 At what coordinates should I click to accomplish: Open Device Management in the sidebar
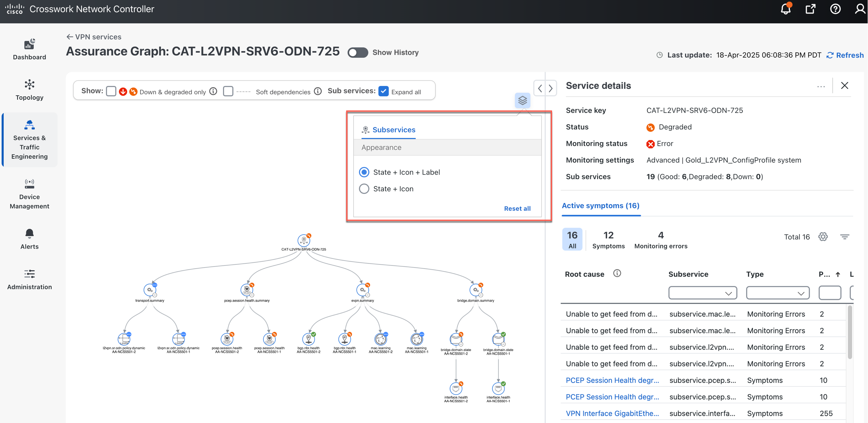pos(29,194)
